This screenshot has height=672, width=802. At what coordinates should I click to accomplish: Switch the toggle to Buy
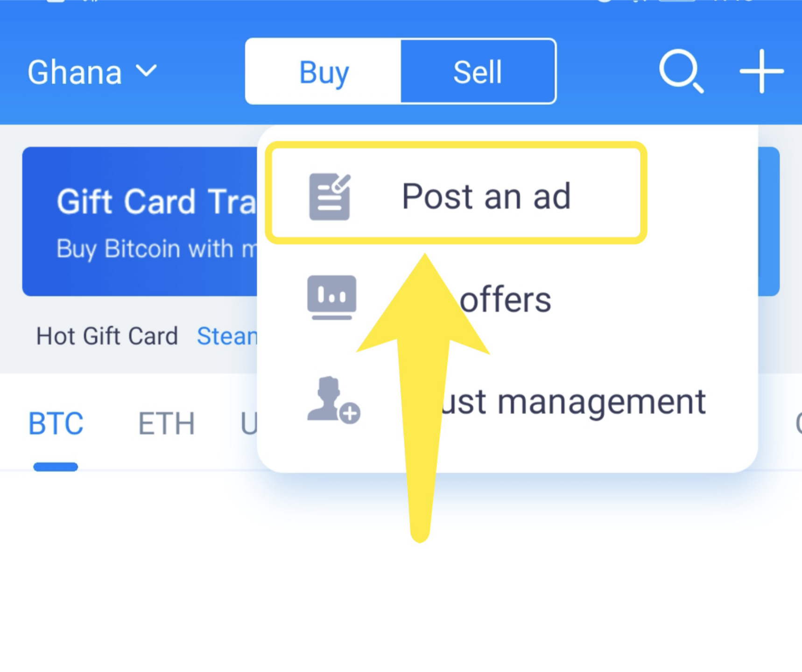click(324, 71)
